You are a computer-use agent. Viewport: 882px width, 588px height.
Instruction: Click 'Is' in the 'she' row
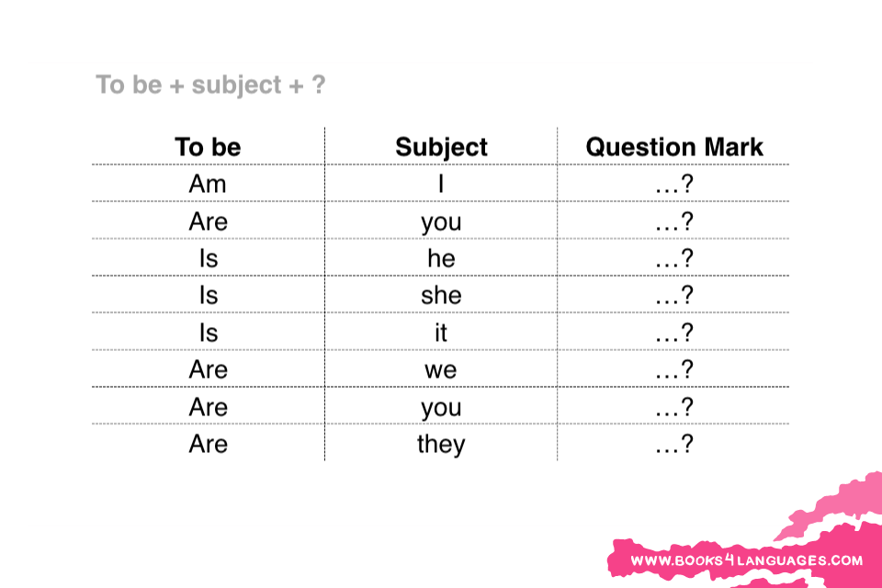point(209,296)
